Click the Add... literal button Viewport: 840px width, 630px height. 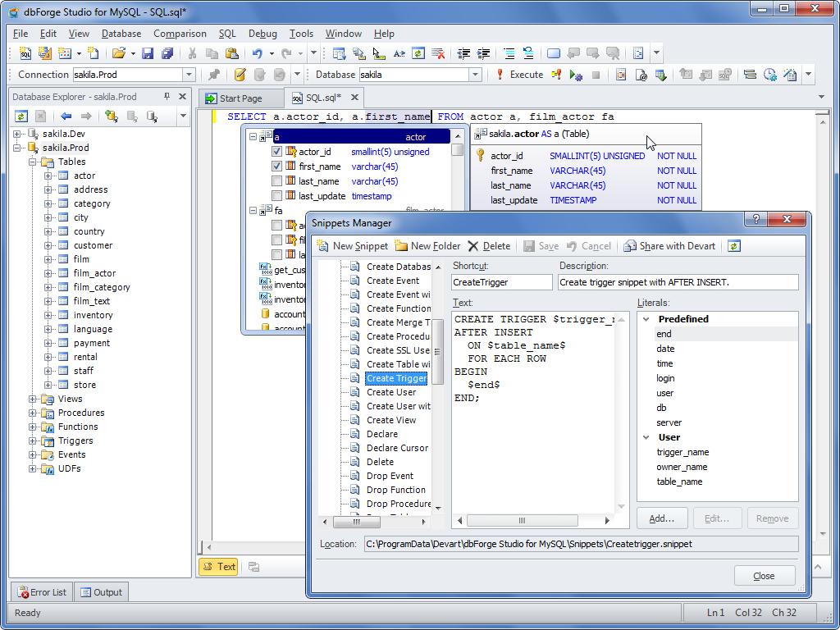pyautogui.click(x=661, y=518)
